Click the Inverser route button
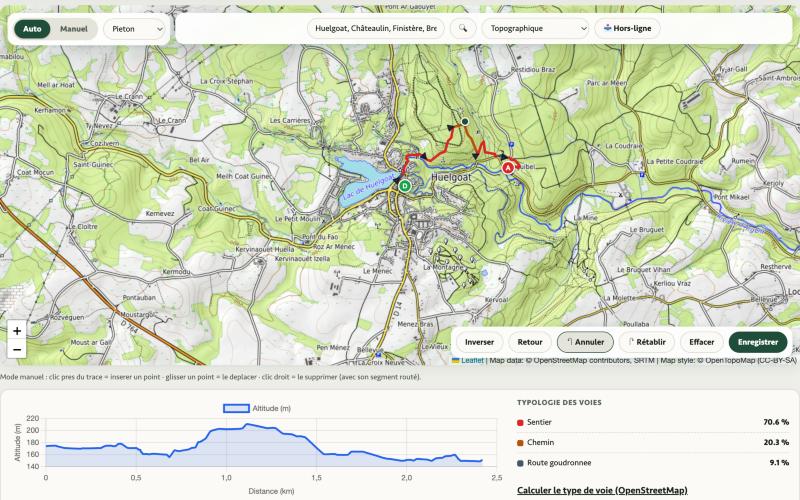Image resolution: width=800 pixels, height=500 pixels. tap(479, 342)
